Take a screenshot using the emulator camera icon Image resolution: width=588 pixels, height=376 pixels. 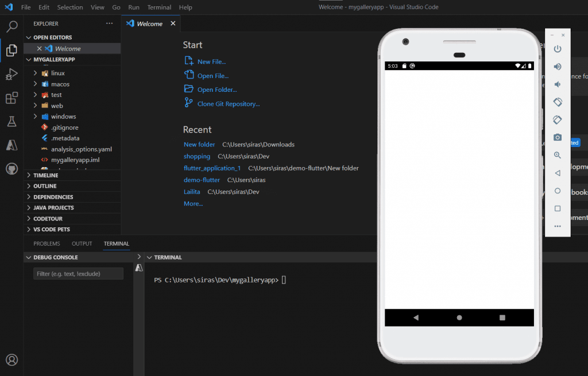[556, 137]
